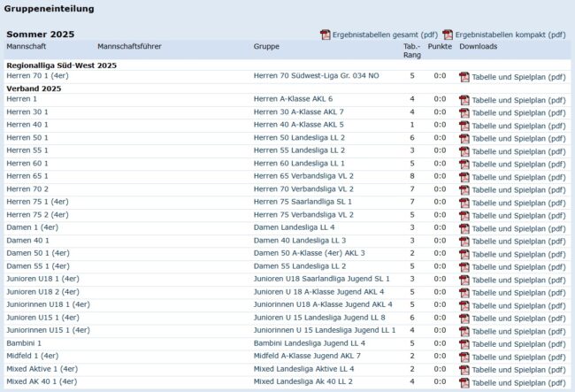Open Mixed Landesliga Aktive LL 4 group
The image size is (575, 392).
pos(303,369)
